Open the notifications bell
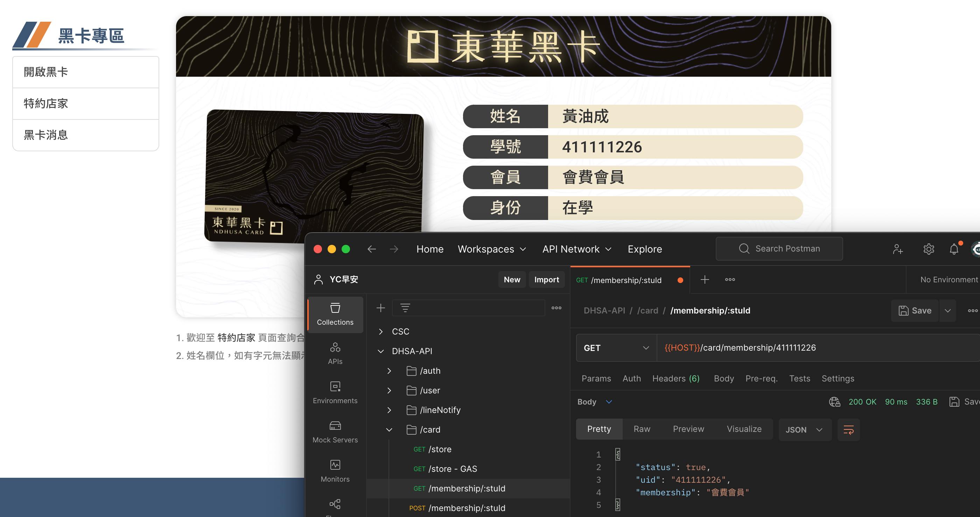 tap(954, 249)
